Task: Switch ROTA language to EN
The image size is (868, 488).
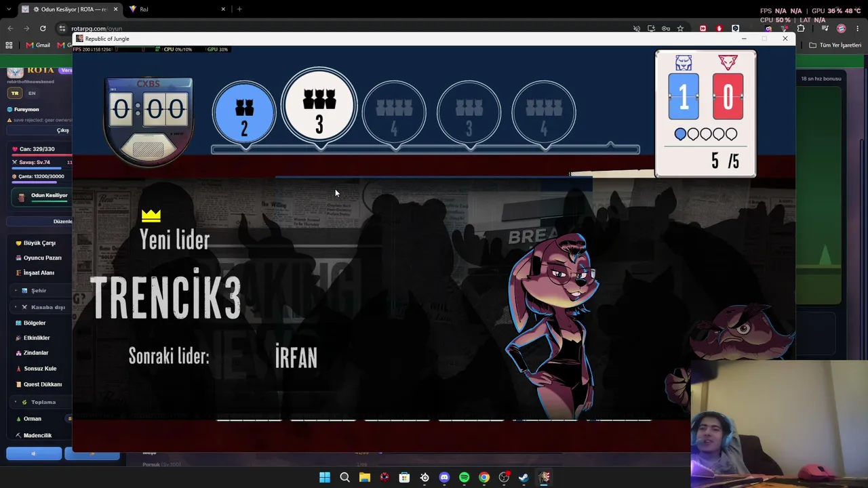Action: 32,93
